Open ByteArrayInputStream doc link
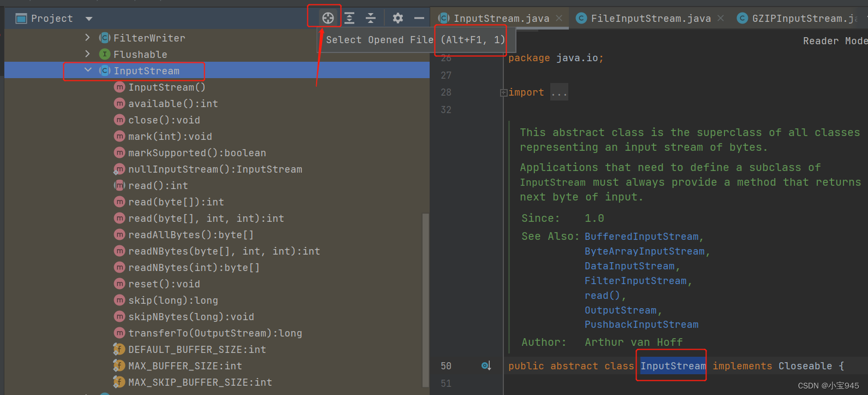 click(645, 251)
